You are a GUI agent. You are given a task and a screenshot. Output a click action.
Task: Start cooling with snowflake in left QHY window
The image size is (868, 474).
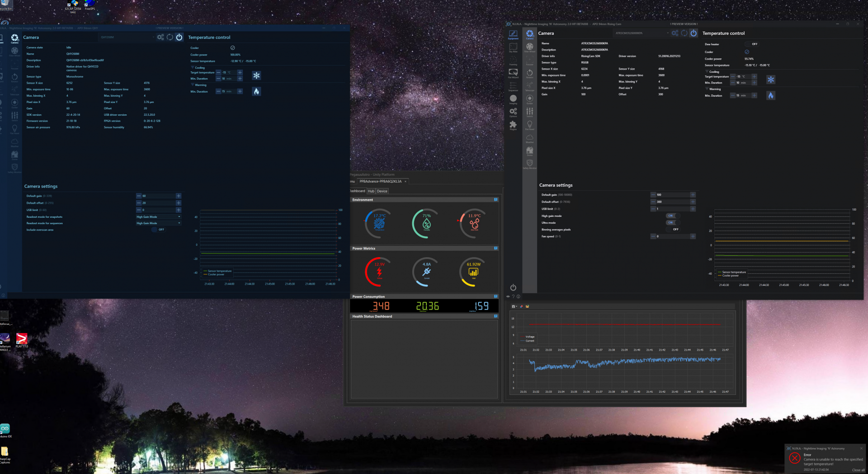coord(256,75)
